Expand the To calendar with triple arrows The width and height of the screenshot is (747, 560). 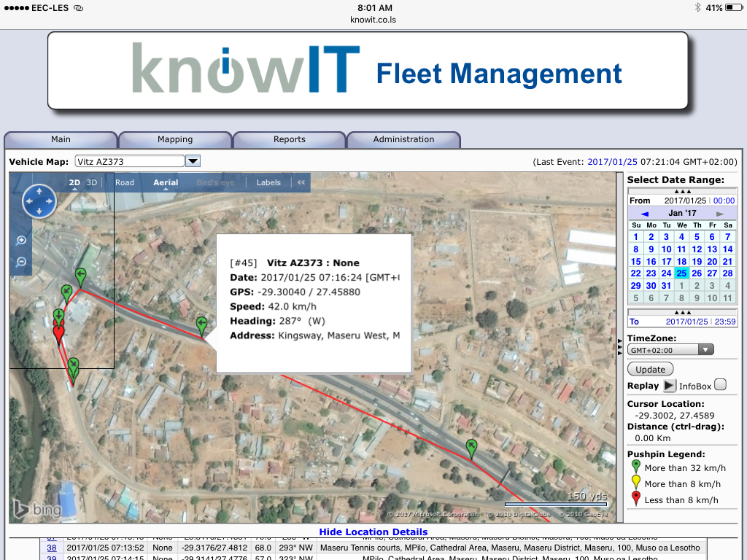point(682,312)
